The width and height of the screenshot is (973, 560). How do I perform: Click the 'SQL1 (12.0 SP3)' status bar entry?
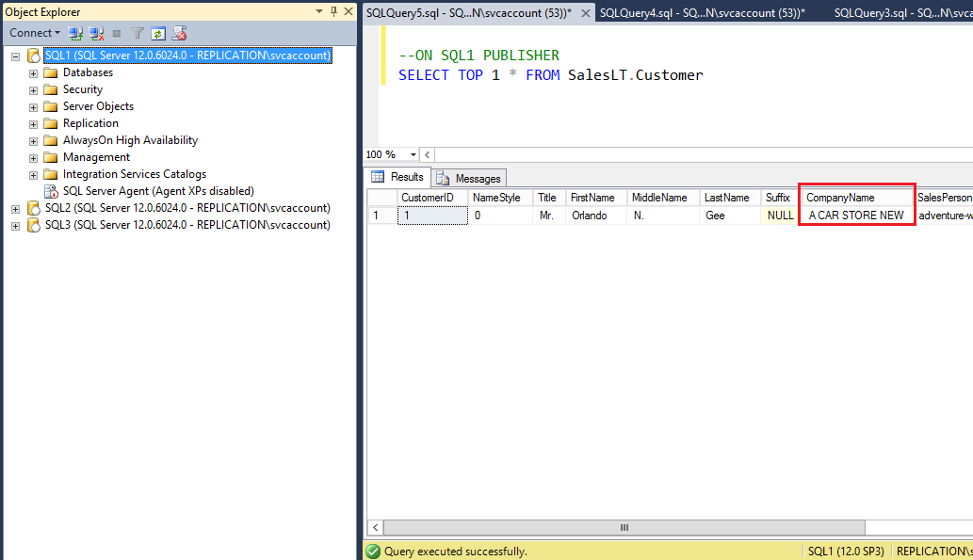pos(846,552)
